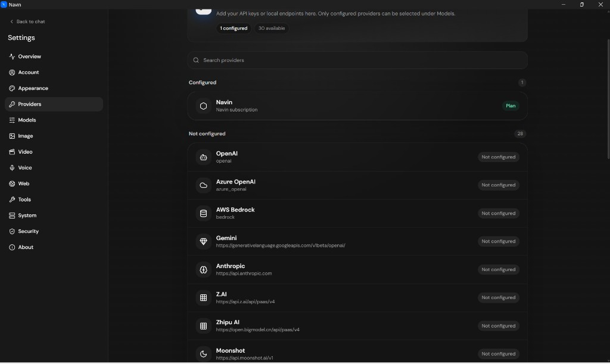This screenshot has width=610, height=364.
Task: Open the Appearance section
Action: tap(54, 88)
